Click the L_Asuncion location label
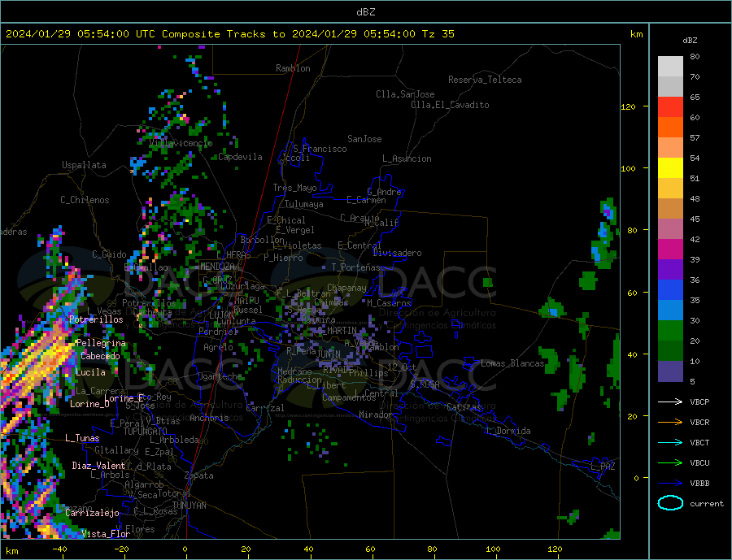The image size is (732, 560). coord(407,158)
